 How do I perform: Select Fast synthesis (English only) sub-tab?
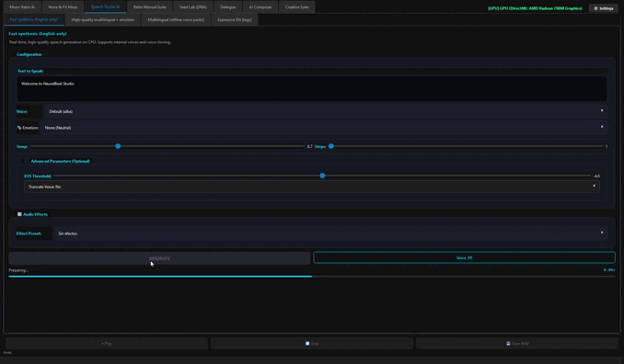click(x=34, y=19)
